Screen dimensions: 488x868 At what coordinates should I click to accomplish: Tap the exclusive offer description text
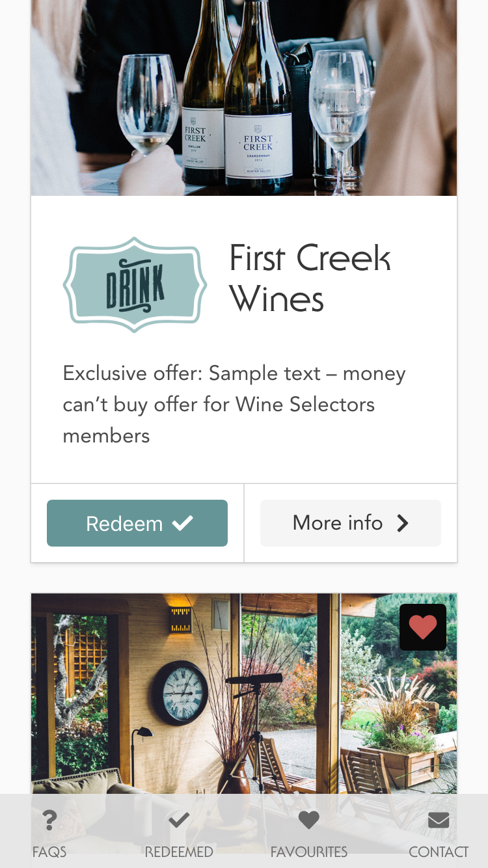click(x=234, y=404)
